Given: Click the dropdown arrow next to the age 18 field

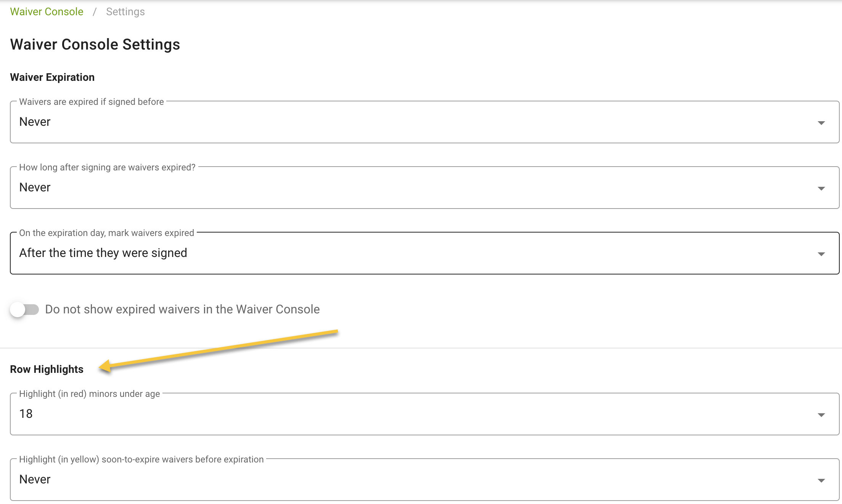Looking at the screenshot, I should point(821,414).
